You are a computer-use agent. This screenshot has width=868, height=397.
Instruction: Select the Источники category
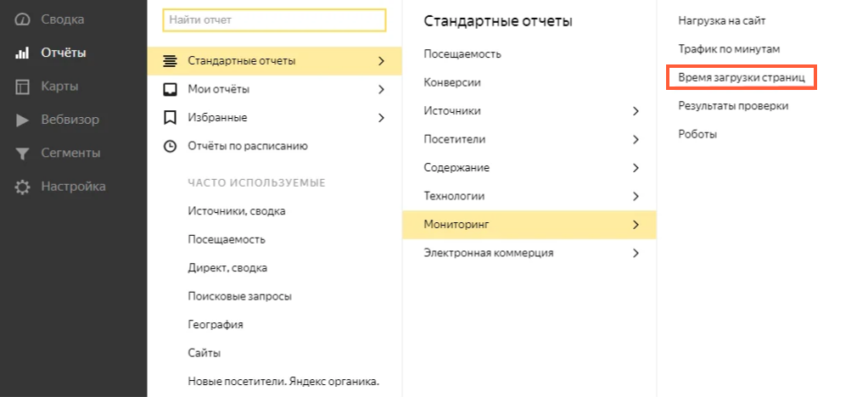529,111
